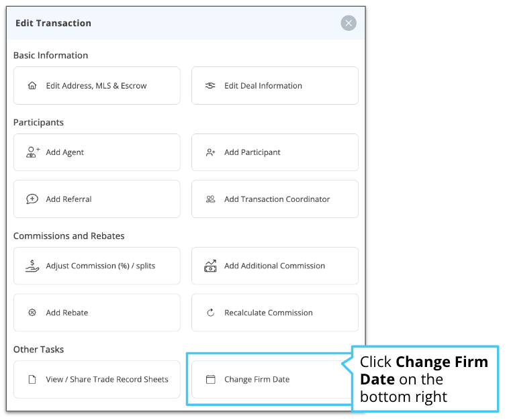Open View / Share Trade Record Sheets
The width and height of the screenshot is (507, 420).
97,379
